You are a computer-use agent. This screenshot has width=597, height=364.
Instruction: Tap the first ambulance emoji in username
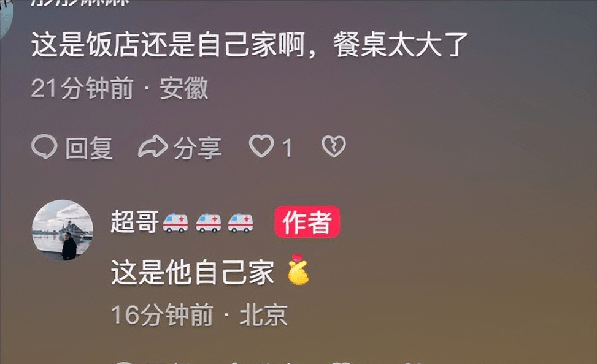[x=175, y=222]
